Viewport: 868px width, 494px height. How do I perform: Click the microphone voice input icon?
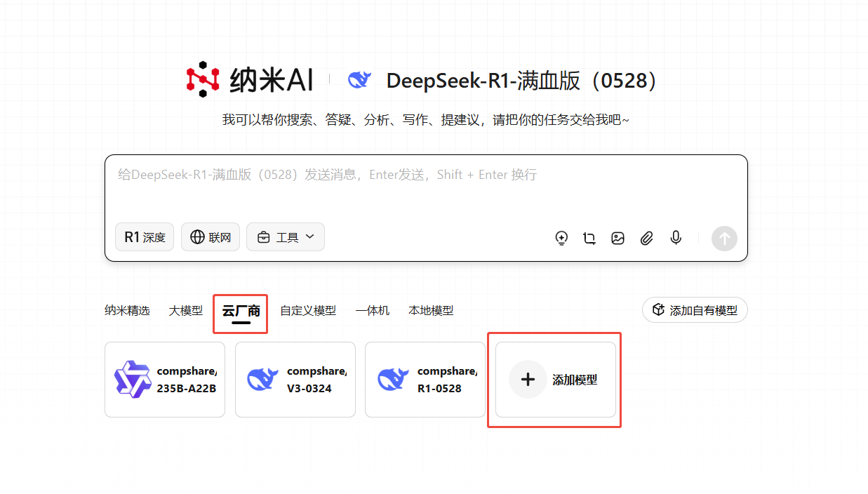click(x=676, y=238)
